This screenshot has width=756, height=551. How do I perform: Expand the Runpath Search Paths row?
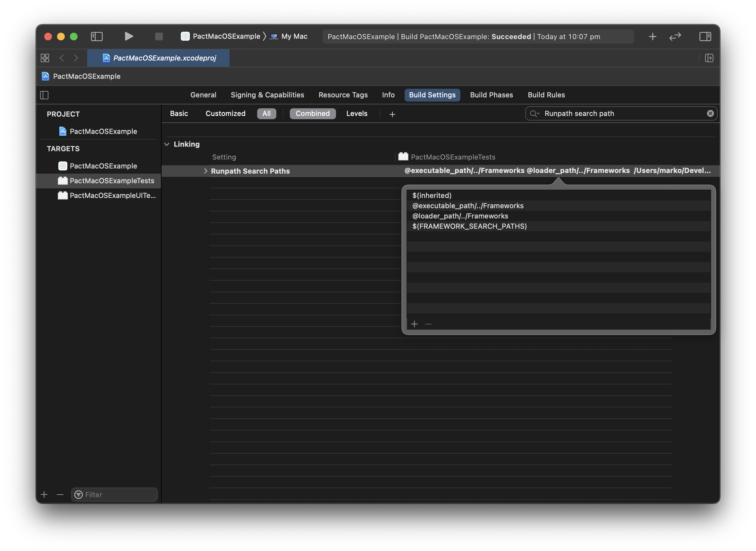206,171
